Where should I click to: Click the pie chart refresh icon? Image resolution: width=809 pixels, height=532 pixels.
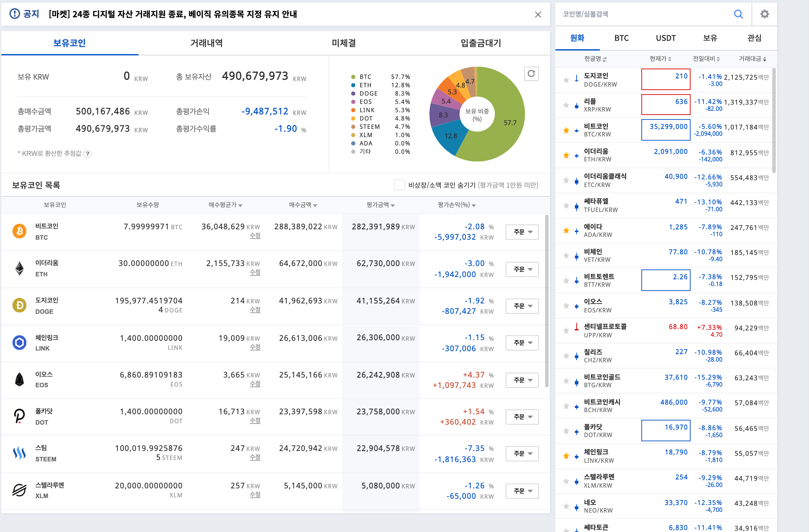click(531, 73)
